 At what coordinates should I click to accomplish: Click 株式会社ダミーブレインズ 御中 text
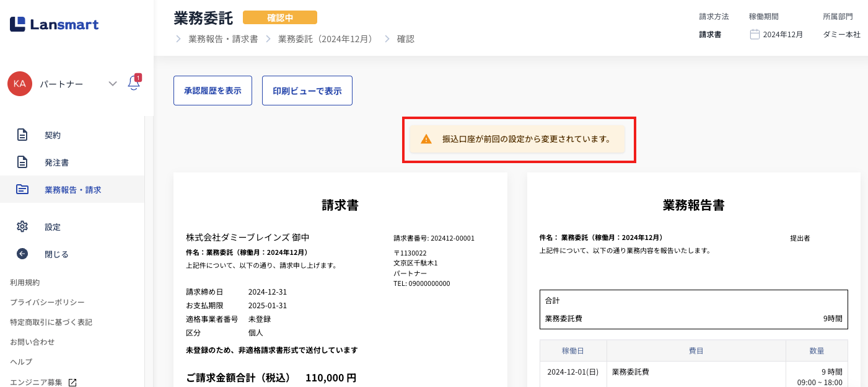[x=248, y=238]
